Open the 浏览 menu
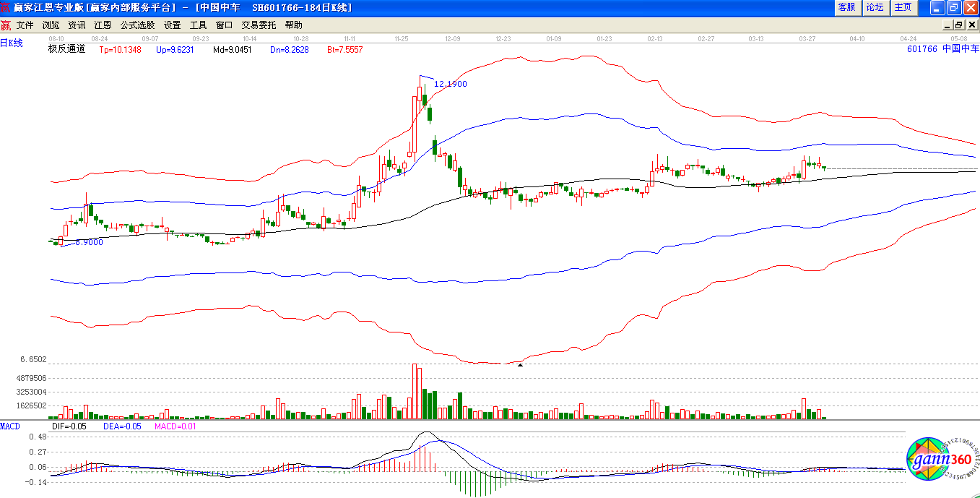 coord(51,25)
